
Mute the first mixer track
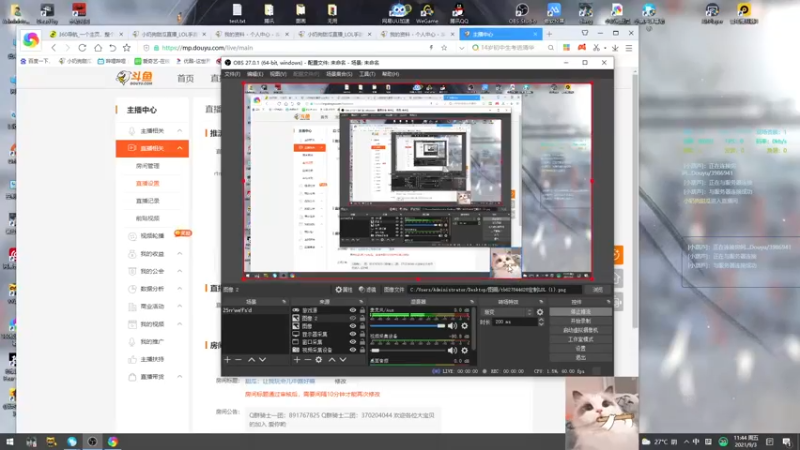point(453,326)
